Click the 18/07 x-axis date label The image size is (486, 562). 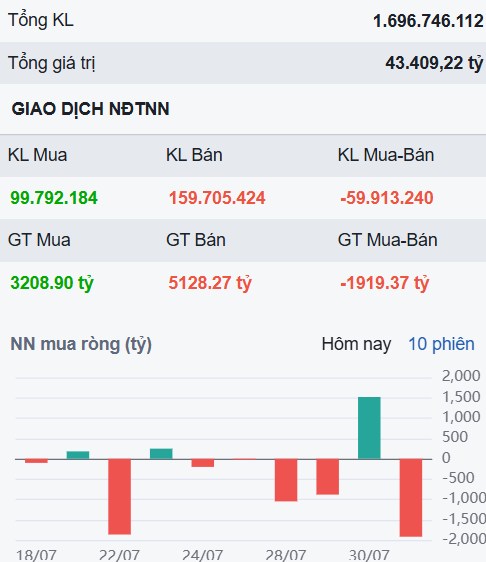coord(36,555)
